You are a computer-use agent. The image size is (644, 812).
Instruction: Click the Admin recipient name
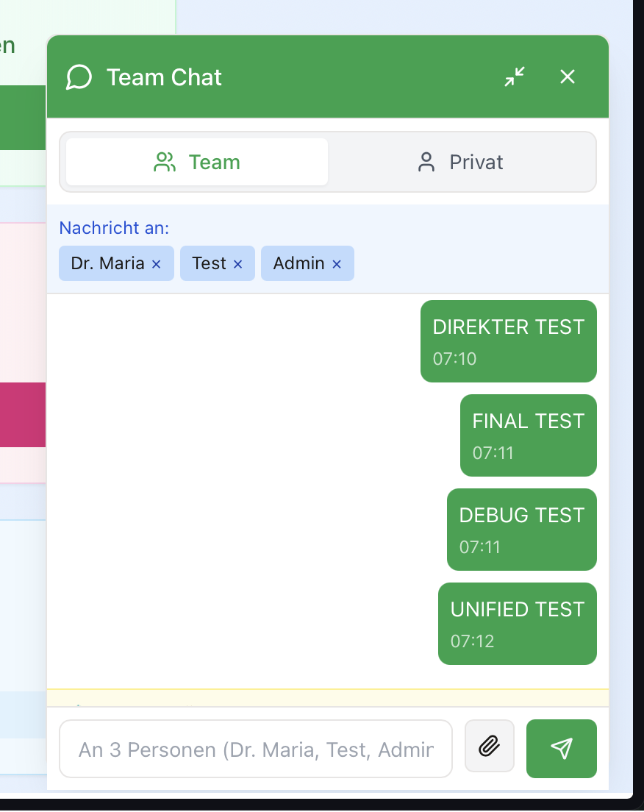click(x=298, y=263)
